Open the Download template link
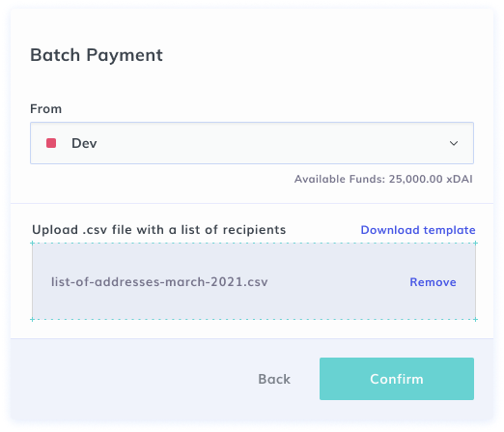504x432 pixels. coord(418,230)
